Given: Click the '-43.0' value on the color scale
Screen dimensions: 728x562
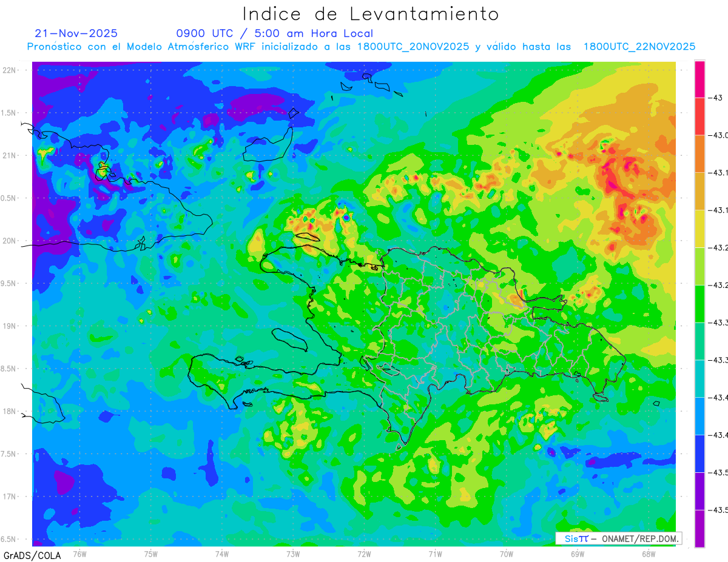Looking at the screenshot, I should [719, 135].
